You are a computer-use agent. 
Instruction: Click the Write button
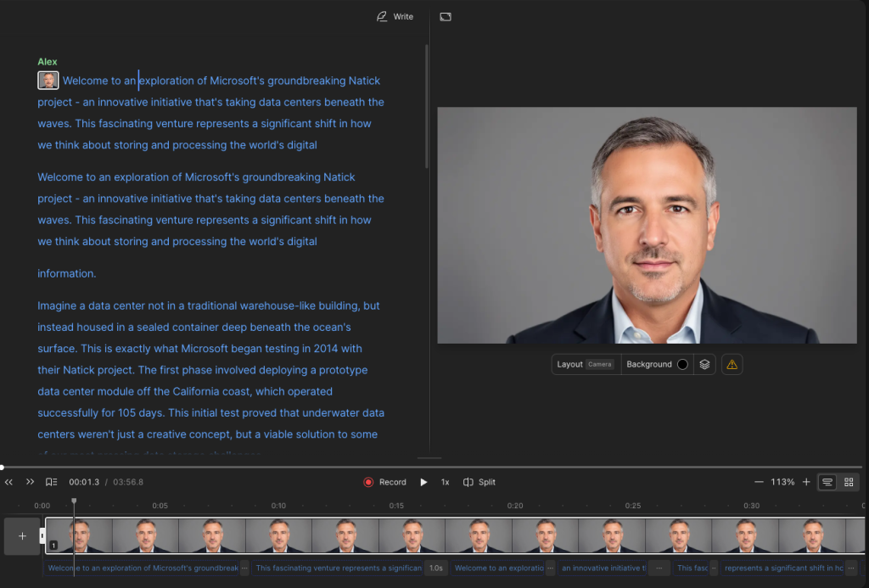pyautogui.click(x=395, y=16)
